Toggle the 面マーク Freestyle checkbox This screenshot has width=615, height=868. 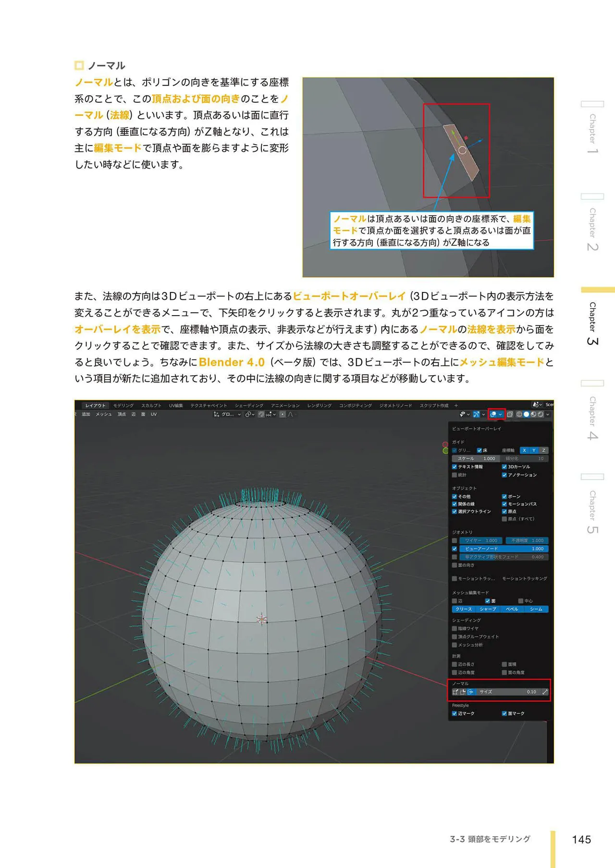click(x=504, y=714)
